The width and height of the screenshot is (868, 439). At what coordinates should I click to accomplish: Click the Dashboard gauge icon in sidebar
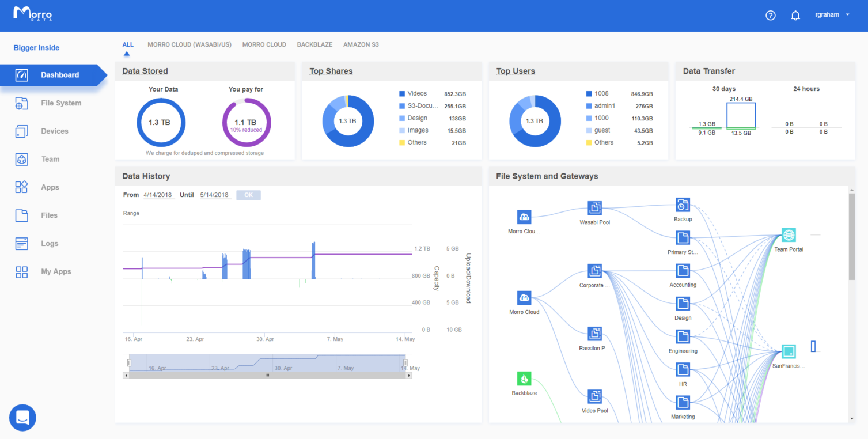21,75
